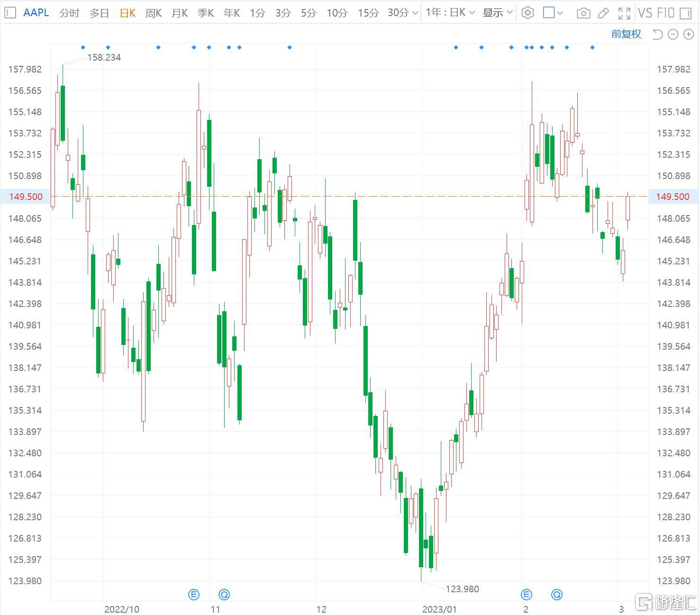
Task: Reset chart with the undo arrow icon
Action: coord(657,34)
